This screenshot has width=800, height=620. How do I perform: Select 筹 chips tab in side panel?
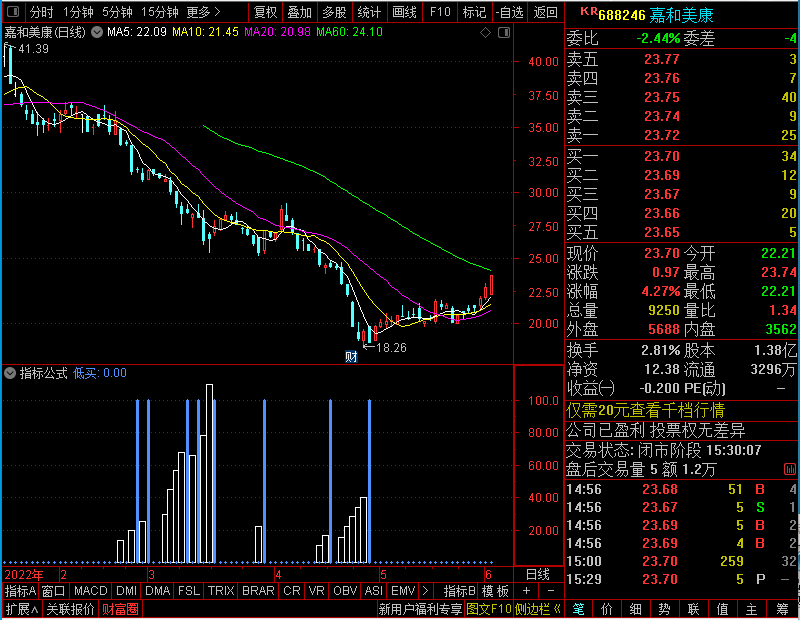pyautogui.click(x=782, y=609)
